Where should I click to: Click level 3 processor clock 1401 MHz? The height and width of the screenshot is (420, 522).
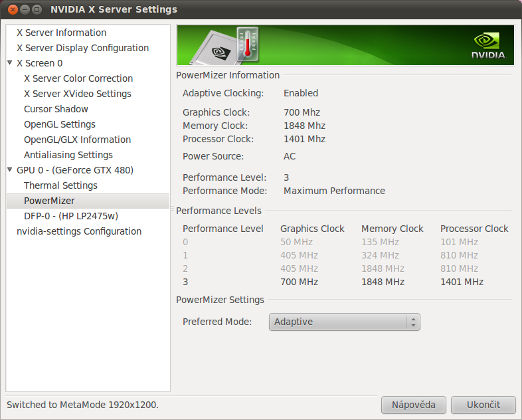(x=462, y=282)
